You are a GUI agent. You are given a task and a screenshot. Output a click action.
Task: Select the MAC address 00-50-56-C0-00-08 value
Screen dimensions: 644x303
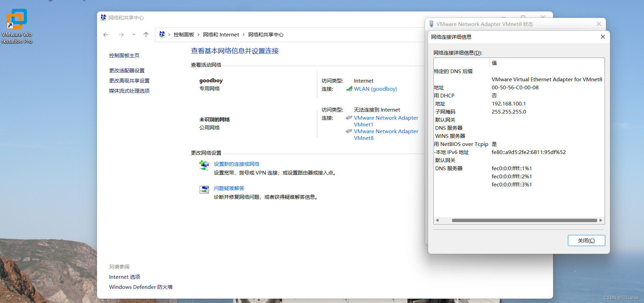pos(515,88)
